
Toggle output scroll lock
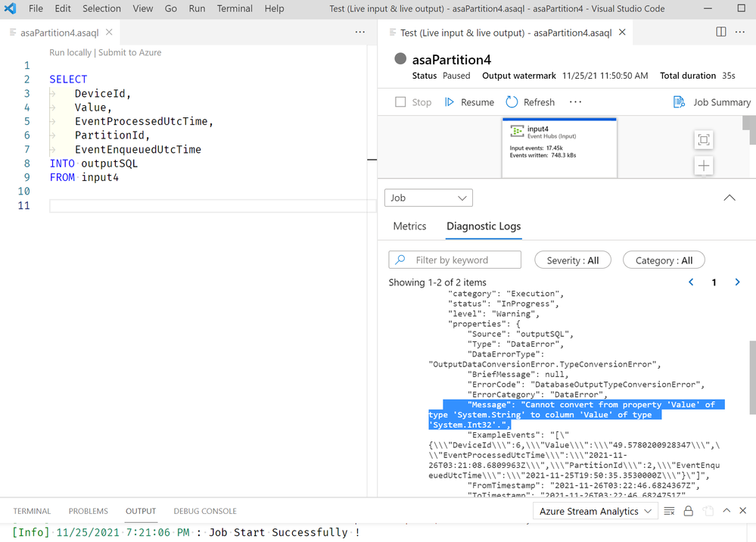[x=689, y=511]
